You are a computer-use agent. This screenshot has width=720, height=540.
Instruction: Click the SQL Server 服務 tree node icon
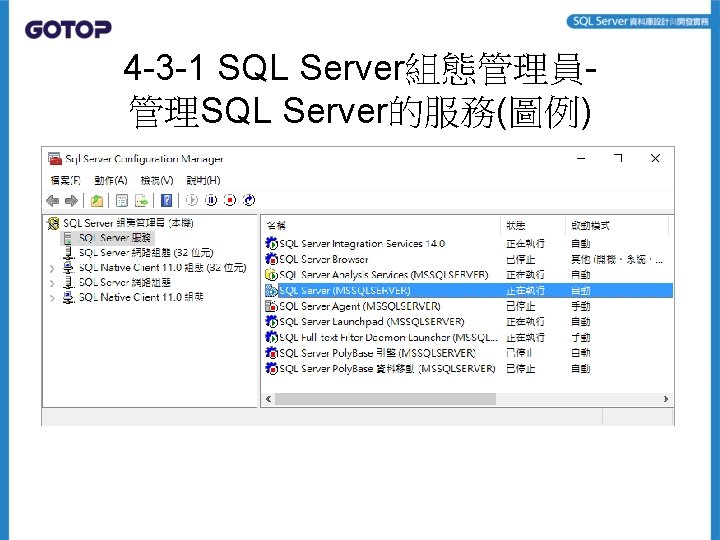(68, 238)
